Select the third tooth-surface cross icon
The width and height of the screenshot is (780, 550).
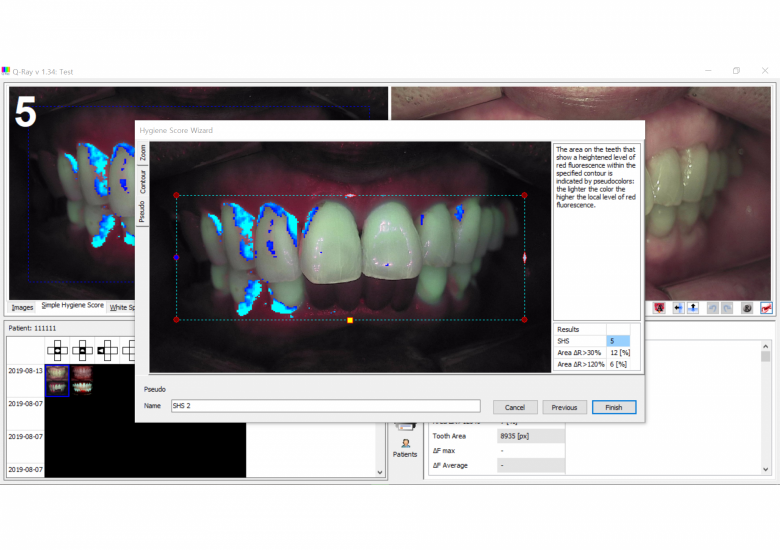click(106, 350)
